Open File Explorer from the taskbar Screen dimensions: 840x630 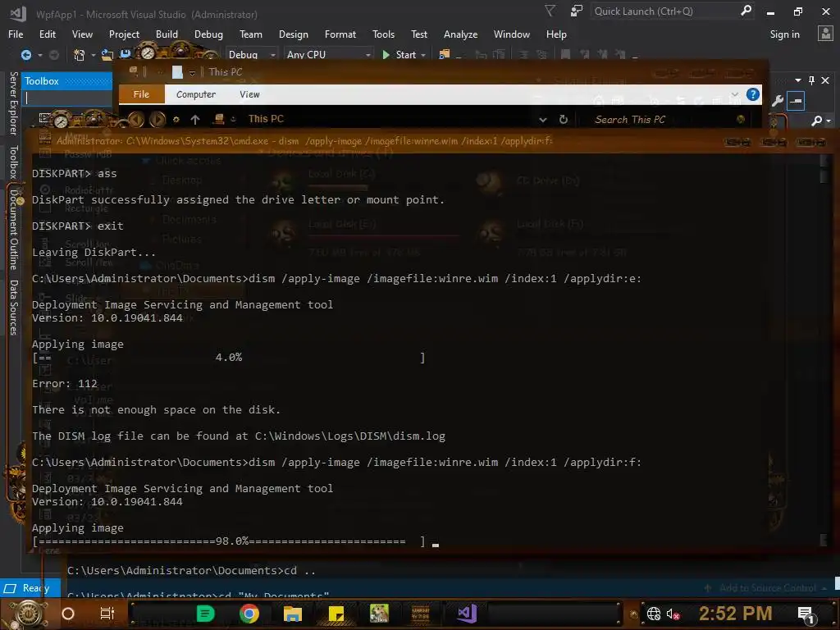[x=293, y=614]
